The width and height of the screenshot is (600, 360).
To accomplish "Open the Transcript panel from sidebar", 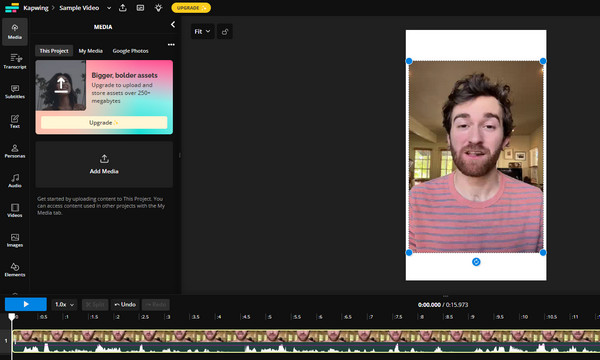I will (15, 61).
